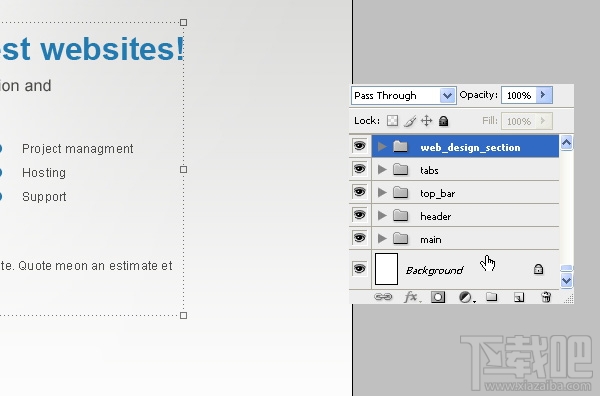Image resolution: width=600 pixels, height=396 pixels.
Task: Hide the tabs group visibility
Action: tap(359, 169)
